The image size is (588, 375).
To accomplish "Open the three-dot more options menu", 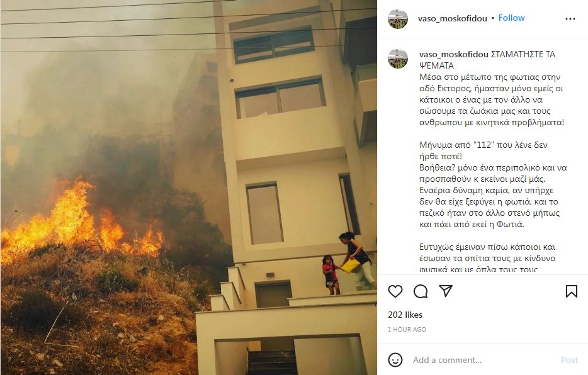I will [x=570, y=19].
